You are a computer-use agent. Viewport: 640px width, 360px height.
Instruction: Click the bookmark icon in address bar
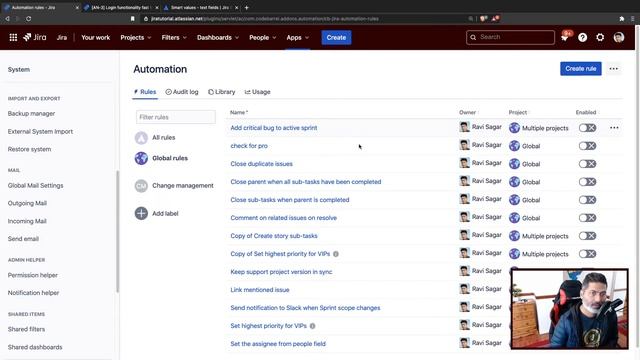point(133,19)
